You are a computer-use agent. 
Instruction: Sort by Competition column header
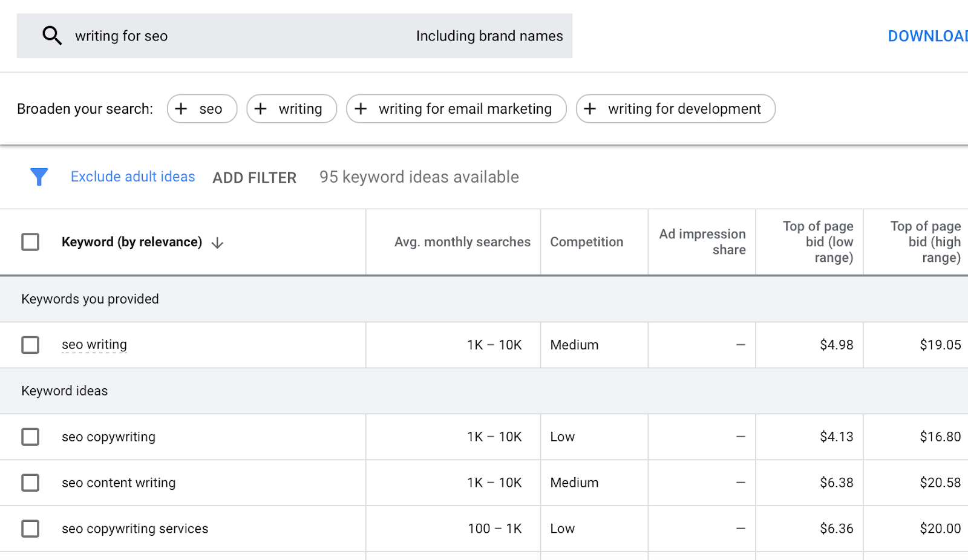point(586,242)
